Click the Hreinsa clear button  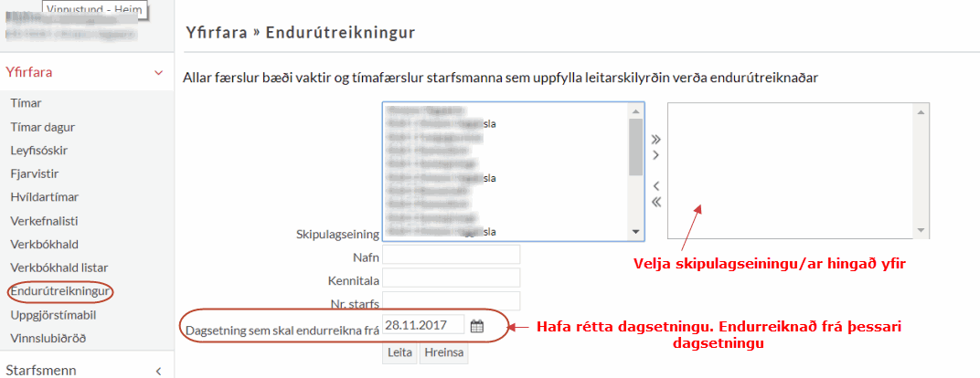click(443, 352)
